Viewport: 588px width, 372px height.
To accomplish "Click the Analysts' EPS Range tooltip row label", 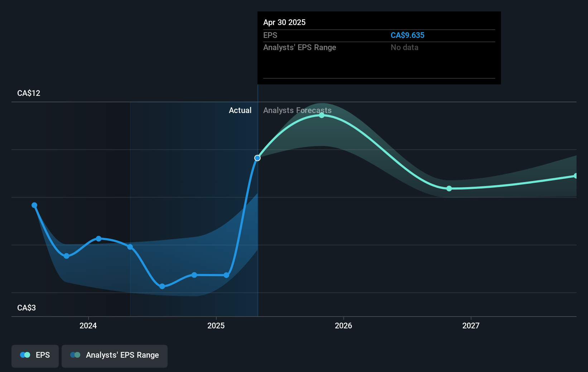I will point(300,47).
